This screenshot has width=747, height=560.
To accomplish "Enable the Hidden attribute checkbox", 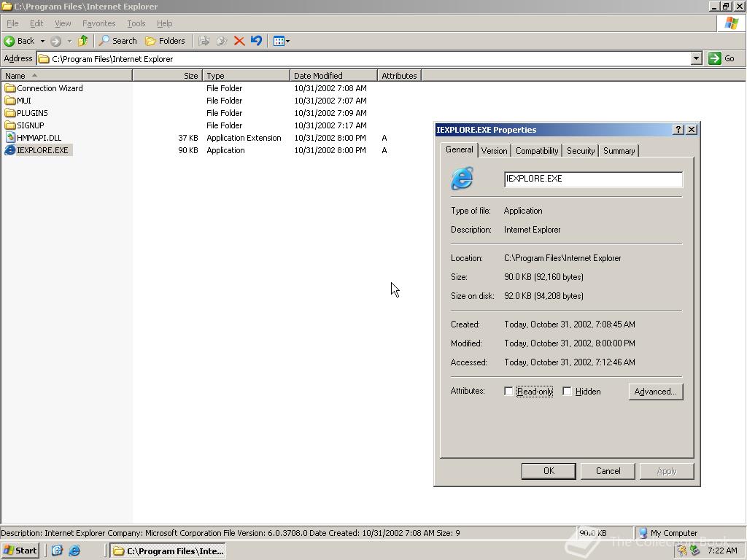I will coord(567,392).
